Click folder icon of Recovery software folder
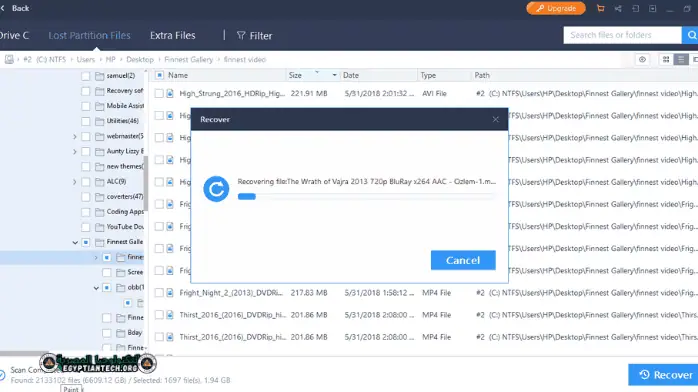This screenshot has height=392, width=698. click(100, 91)
